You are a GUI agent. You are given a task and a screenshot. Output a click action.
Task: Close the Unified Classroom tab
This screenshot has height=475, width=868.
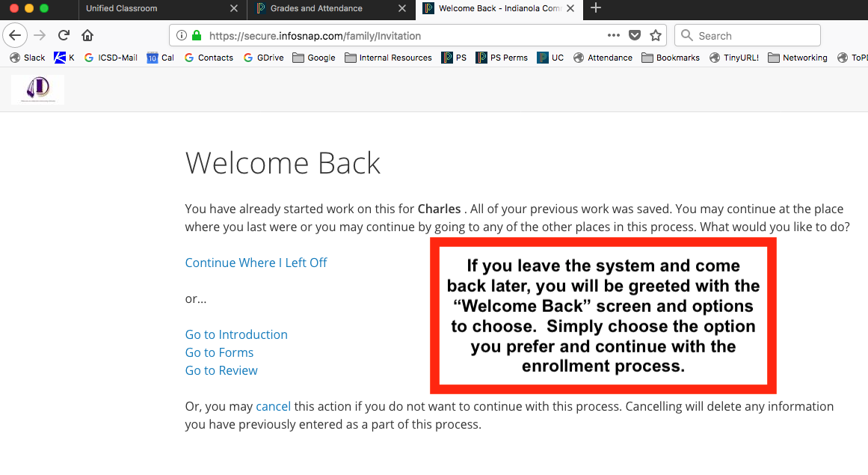pos(233,8)
